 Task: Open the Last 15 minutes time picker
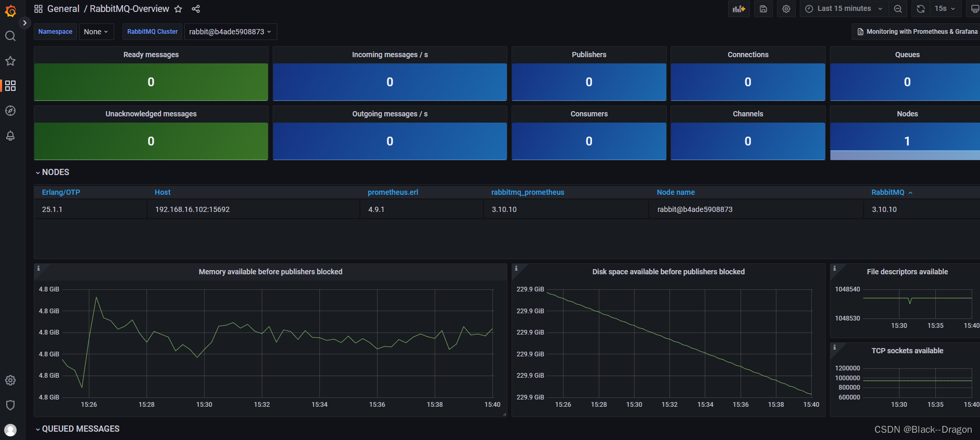(844, 9)
